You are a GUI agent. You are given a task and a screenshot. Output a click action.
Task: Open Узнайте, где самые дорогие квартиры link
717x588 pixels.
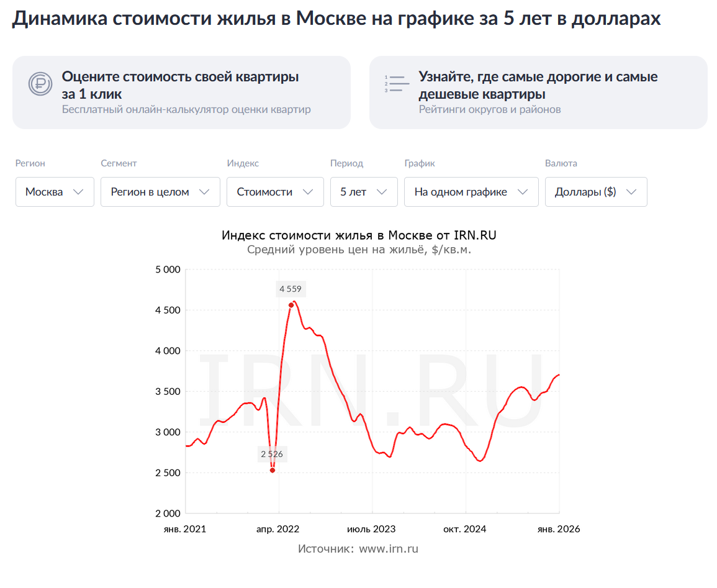(538, 86)
